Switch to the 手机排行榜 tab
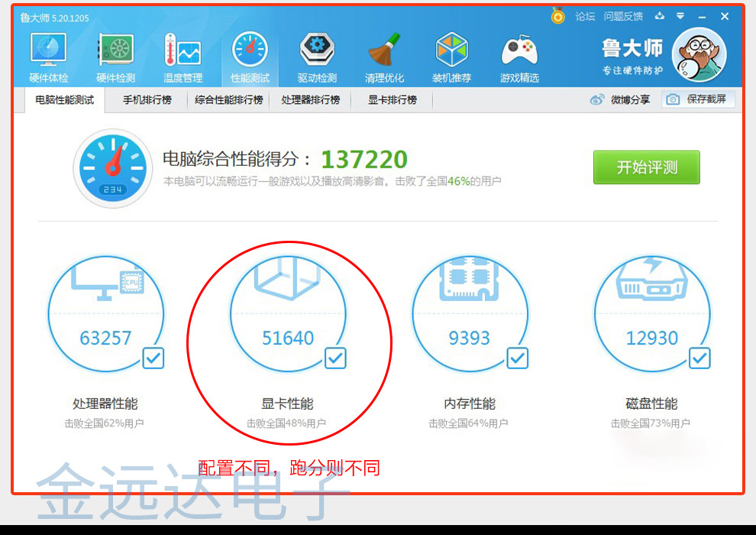Viewport: 756px width, 535px height. 147,100
